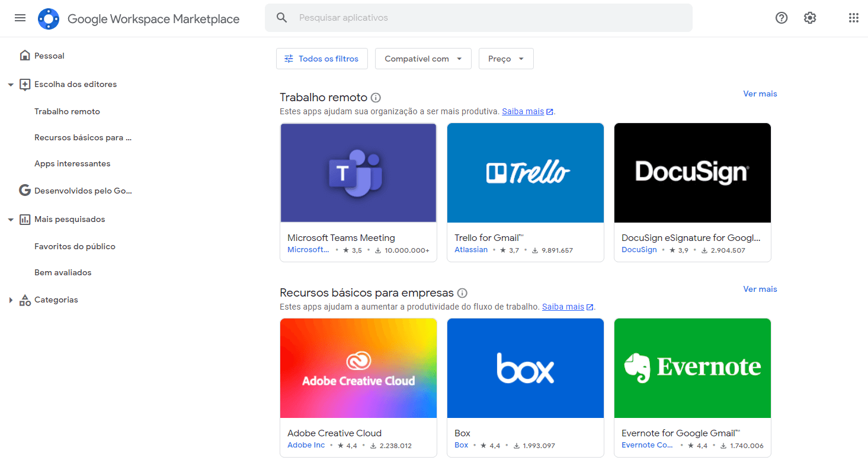The image size is (868, 473).
Task: Click the hamburger menu icon
Action: (x=20, y=18)
